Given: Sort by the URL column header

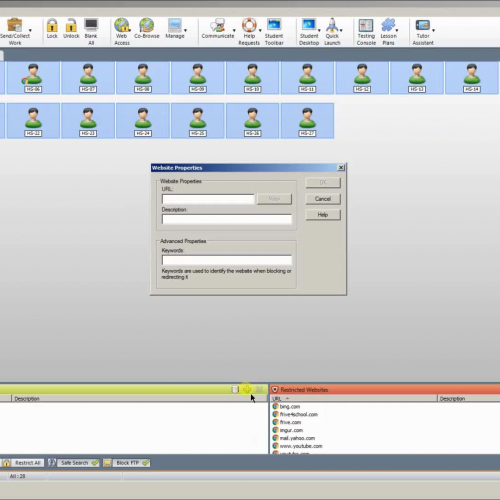Looking at the screenshot, I should click(x=353, y=398).
